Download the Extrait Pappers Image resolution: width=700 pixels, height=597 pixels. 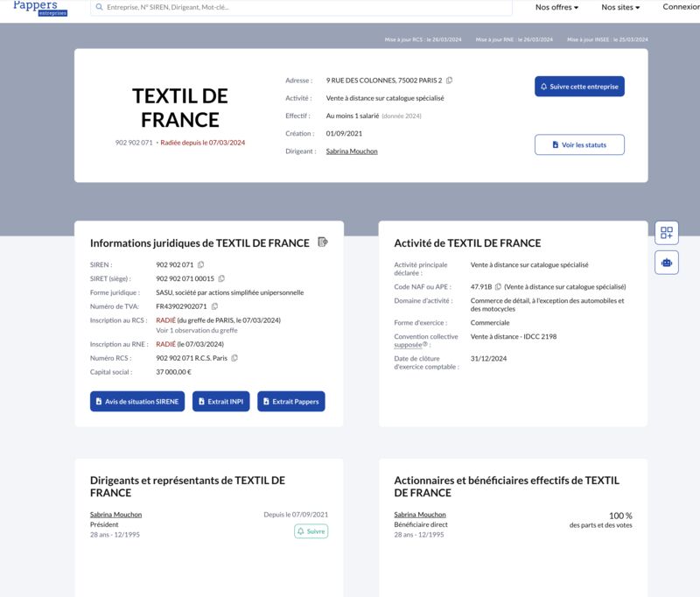click(291, 402)
